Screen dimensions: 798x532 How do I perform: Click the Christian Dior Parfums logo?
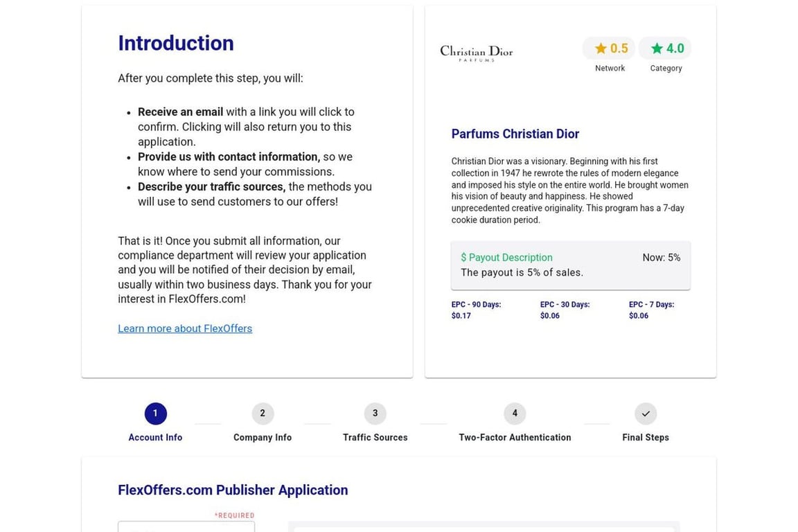477,53
